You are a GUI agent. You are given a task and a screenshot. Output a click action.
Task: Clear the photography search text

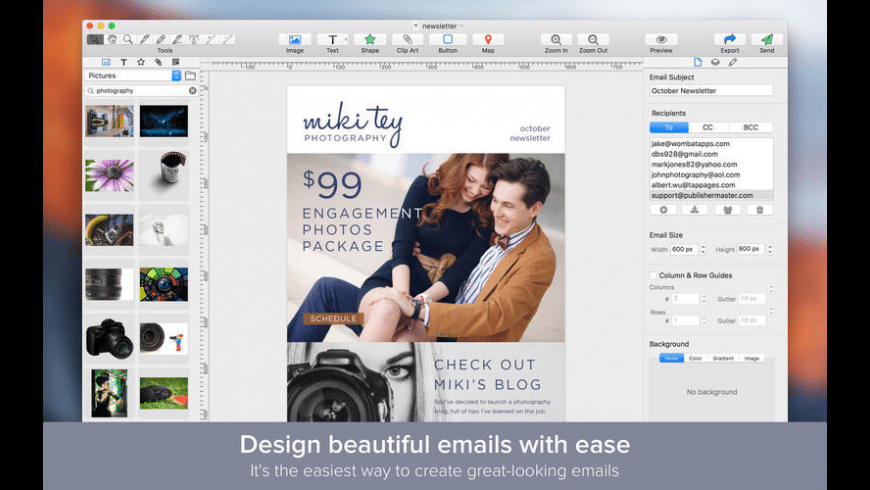point(193,90)
